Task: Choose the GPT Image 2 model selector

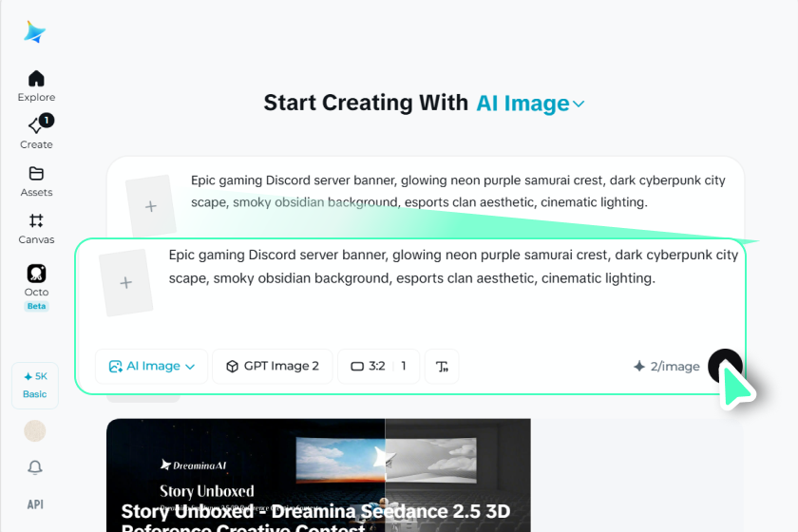Action: (x=273, y=366)
